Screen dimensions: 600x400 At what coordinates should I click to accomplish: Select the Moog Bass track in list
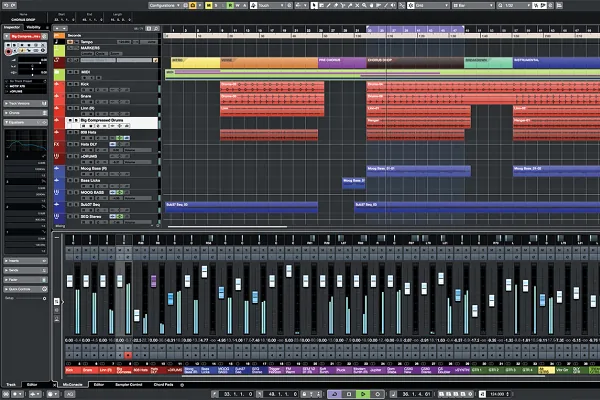[93, 168]
